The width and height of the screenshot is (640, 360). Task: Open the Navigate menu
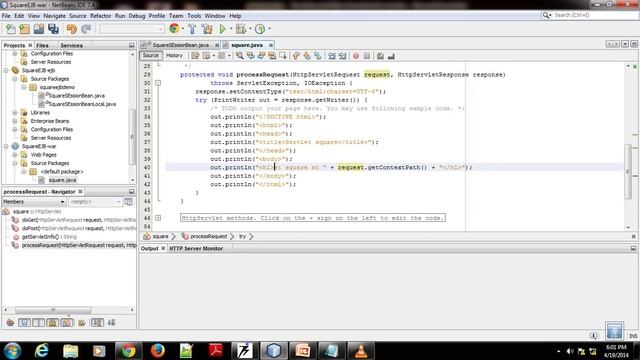pos(54,16)
